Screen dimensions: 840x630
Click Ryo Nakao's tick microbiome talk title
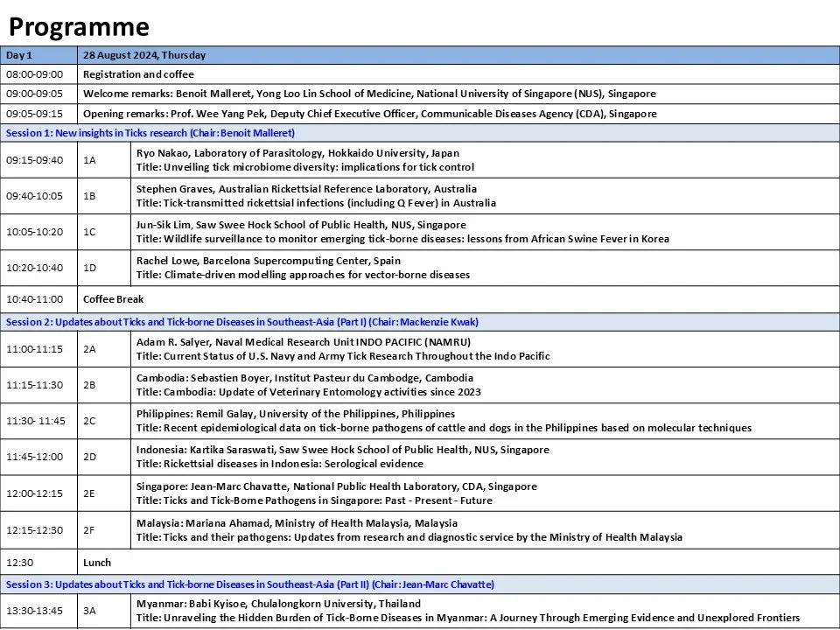point(305,167)
